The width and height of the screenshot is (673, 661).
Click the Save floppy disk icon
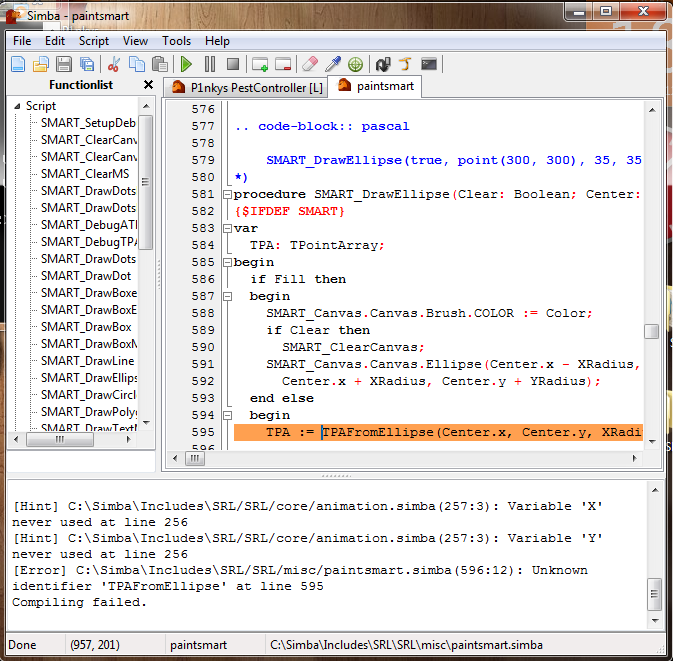click(63, 64)
